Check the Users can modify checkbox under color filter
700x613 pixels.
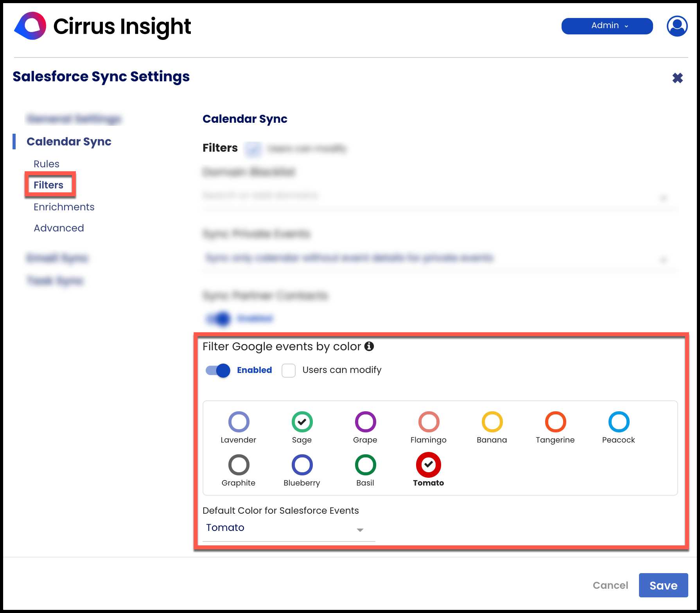click(x=289, y=370)
